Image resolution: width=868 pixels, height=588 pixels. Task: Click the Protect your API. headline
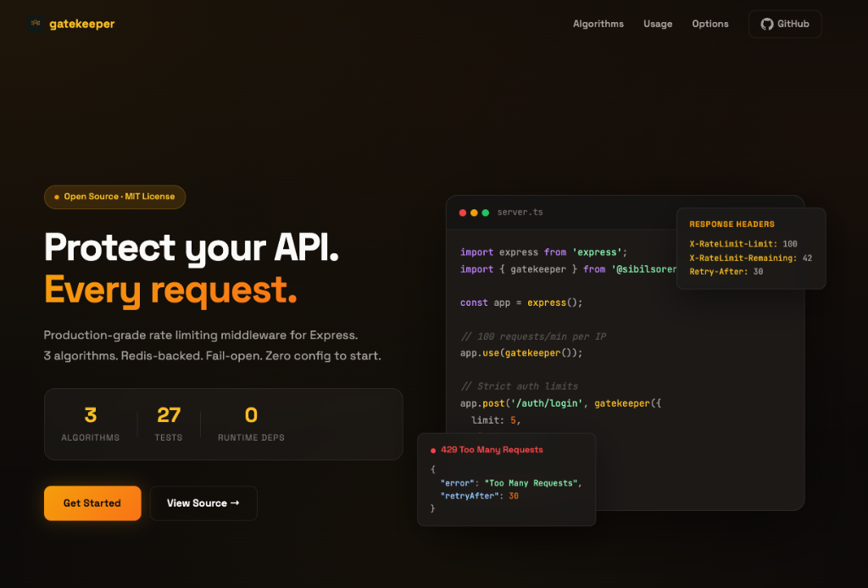pos(192,247)
